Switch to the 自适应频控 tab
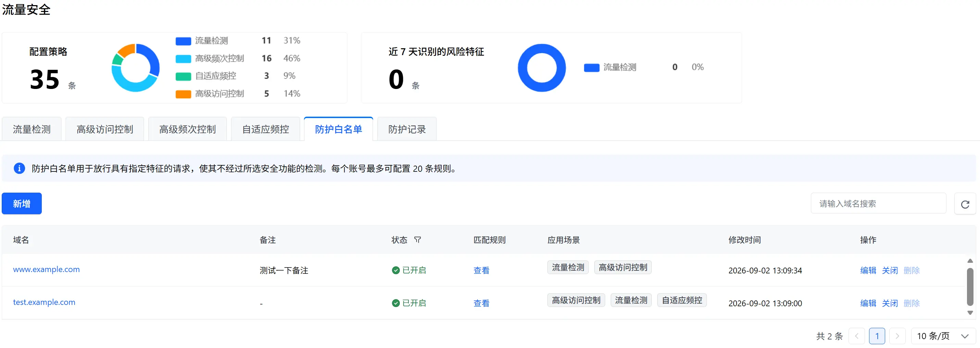This screenshot has height=348, width=980. pos(266,129)
